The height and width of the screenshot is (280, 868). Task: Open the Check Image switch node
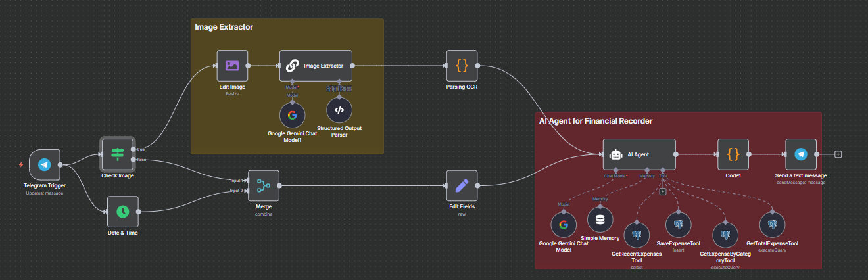[x=118, y=154]
